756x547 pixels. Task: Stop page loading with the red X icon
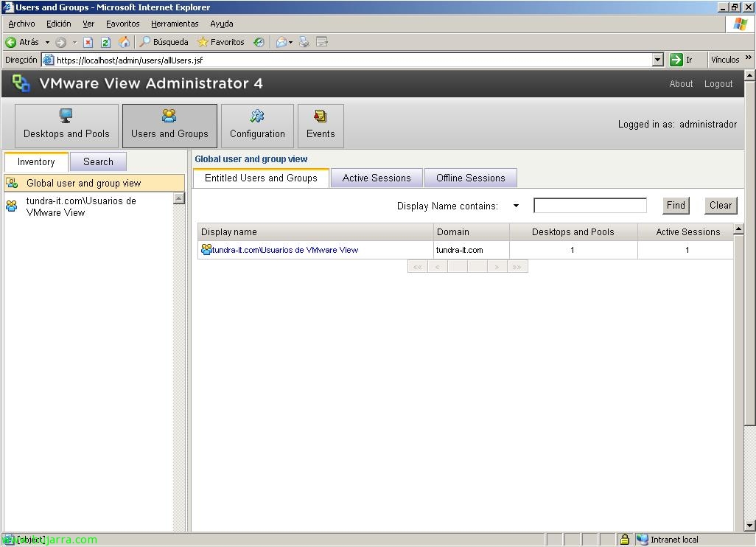click(88, 43)
